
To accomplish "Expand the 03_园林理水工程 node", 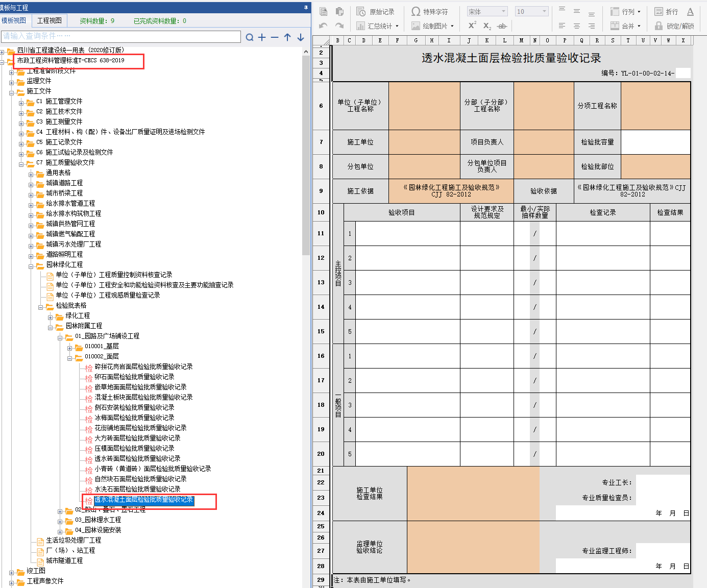I will tap(60, 521).
